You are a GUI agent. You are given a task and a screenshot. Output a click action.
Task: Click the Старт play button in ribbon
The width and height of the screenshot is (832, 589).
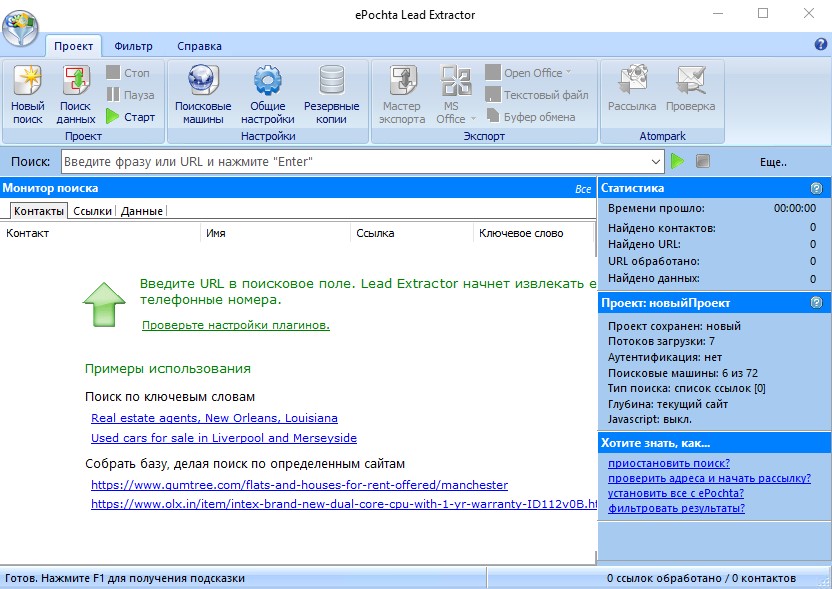131,117
